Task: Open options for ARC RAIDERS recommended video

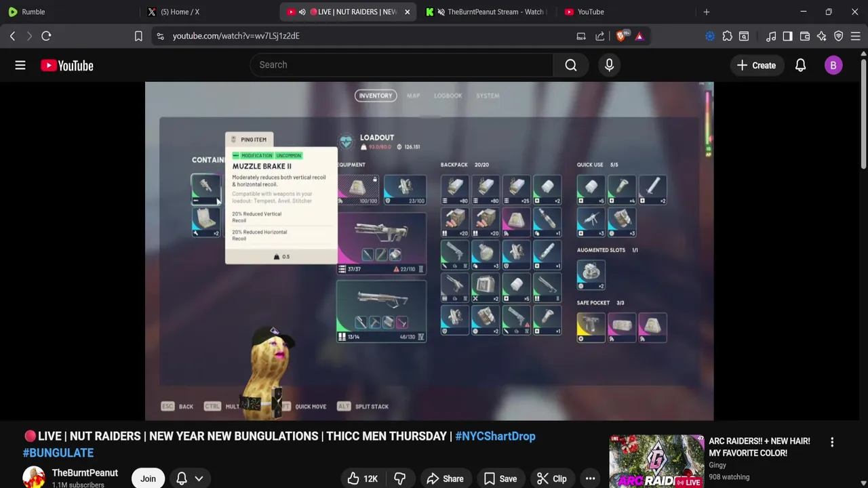Action: 832,442
